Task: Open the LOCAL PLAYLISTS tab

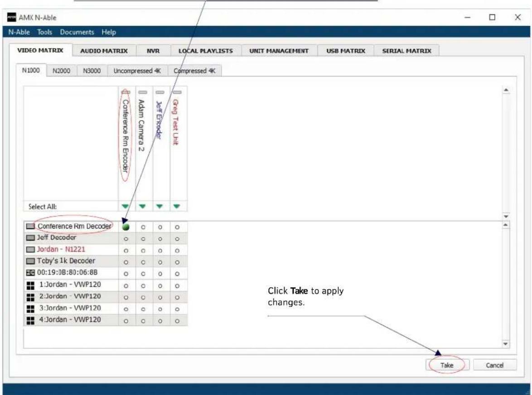Action: coord(206,51)
